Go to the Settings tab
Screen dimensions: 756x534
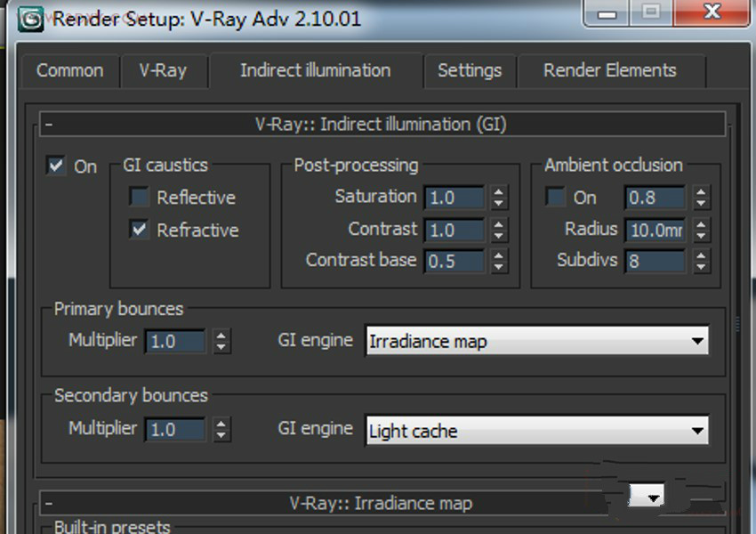[470, 70]
